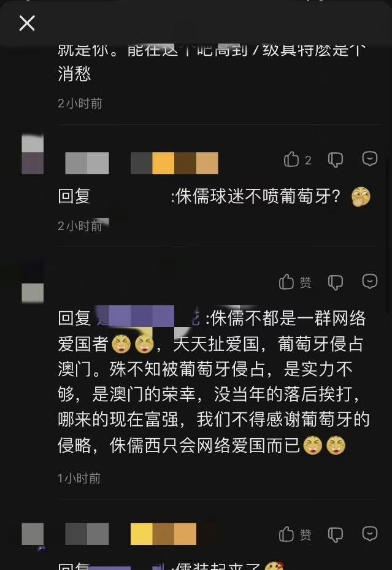Dislike the bottom 儒装起来了 comment
Screen dimensions: 392x570
click(x=335, y=535)
